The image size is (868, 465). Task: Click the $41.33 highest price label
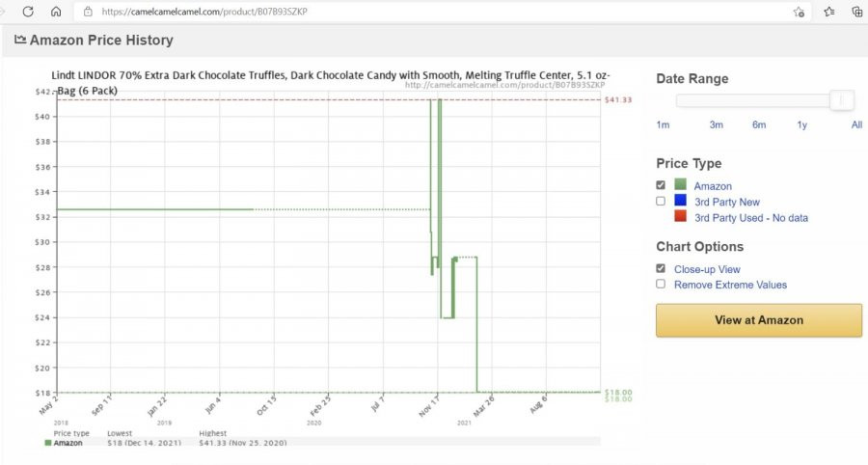click(x=618, y=99)
